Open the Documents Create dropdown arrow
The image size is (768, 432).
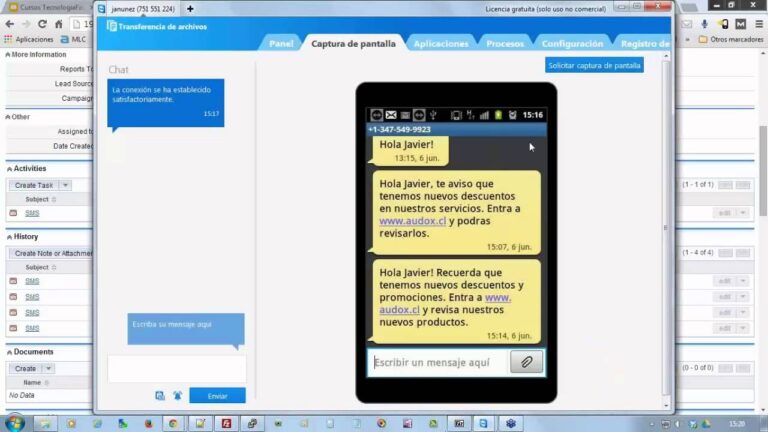[x=48, y=368]
